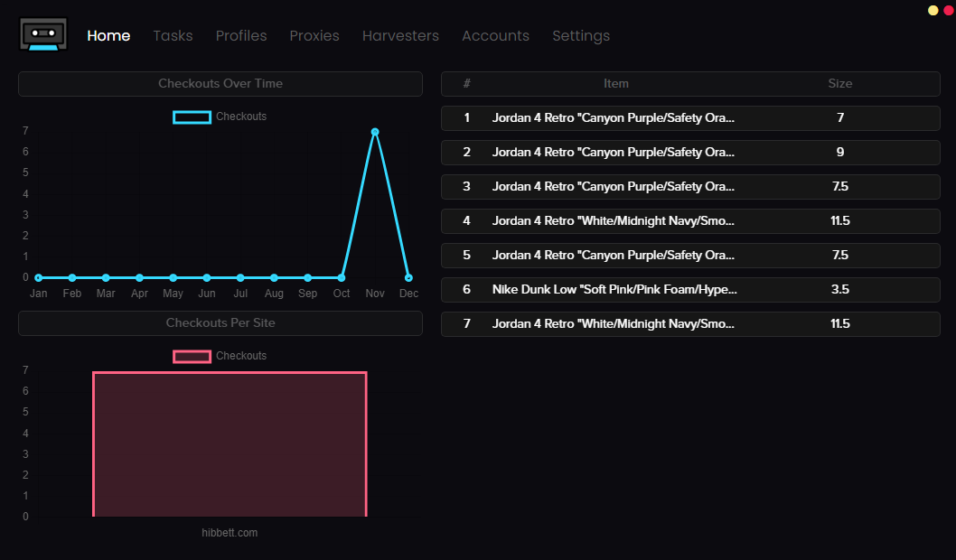956x560 pixels.
Task: Click the Mar data point on chart
Action: 106,278
